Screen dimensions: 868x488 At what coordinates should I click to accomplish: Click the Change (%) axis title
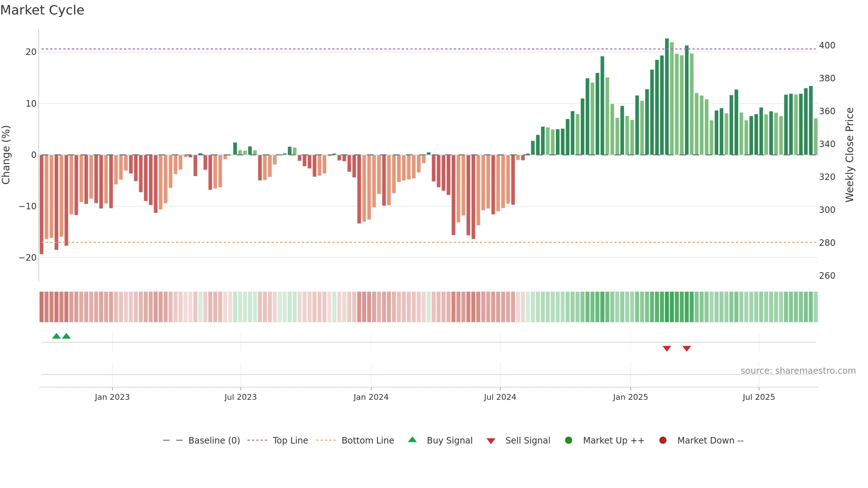[x=6, y=155]
